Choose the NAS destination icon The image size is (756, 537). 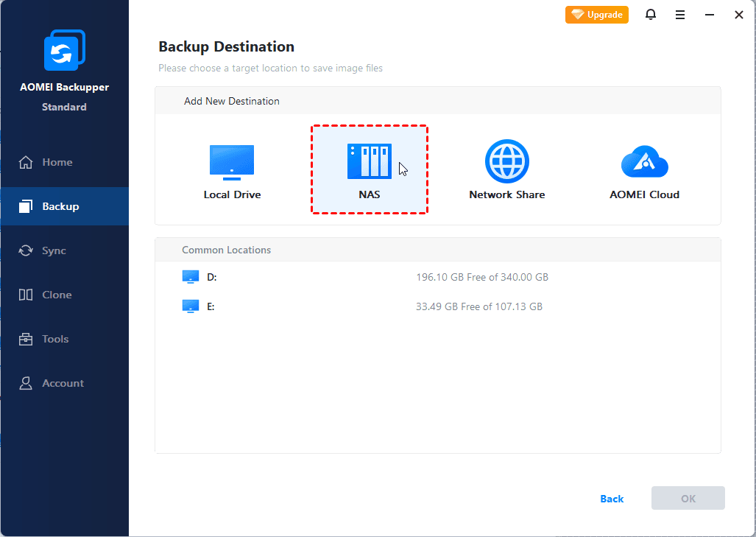[x=369, y=161]
